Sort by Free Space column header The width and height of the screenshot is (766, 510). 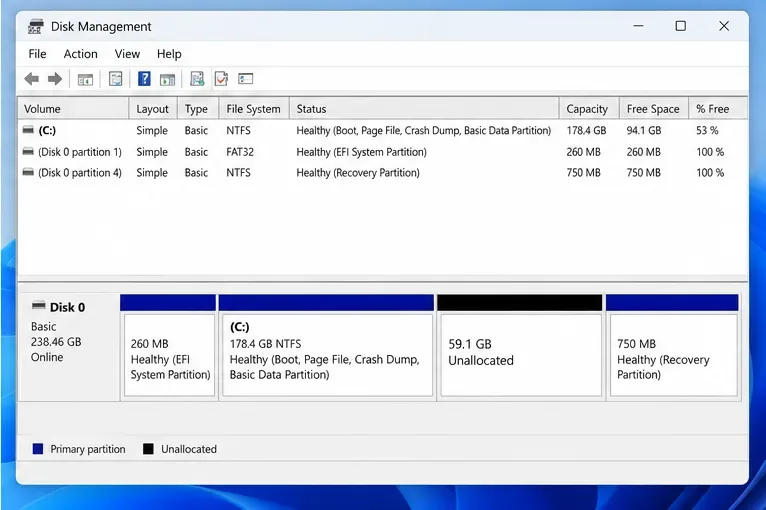tap(654, 108)
